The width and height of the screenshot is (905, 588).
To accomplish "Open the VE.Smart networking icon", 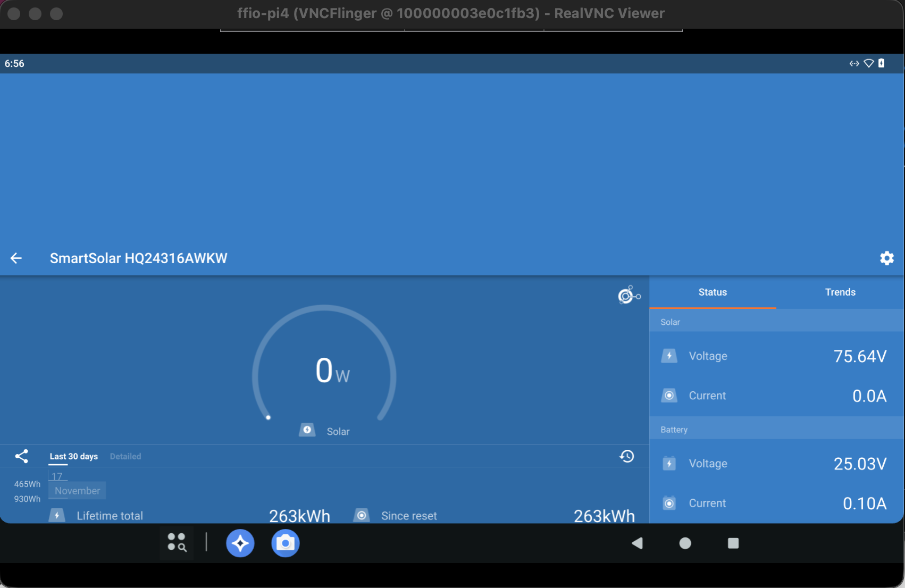I will coord(629,295).
